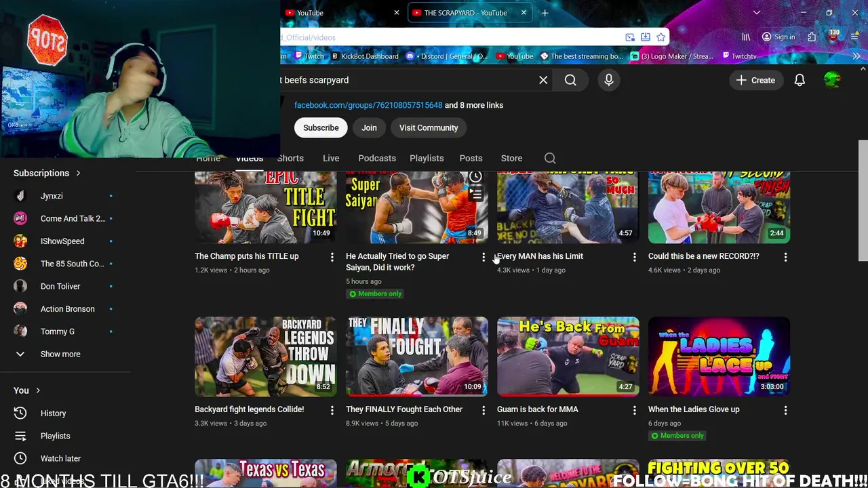Expand the You section chevron
The image size is (868, 488).
[38, 390]
